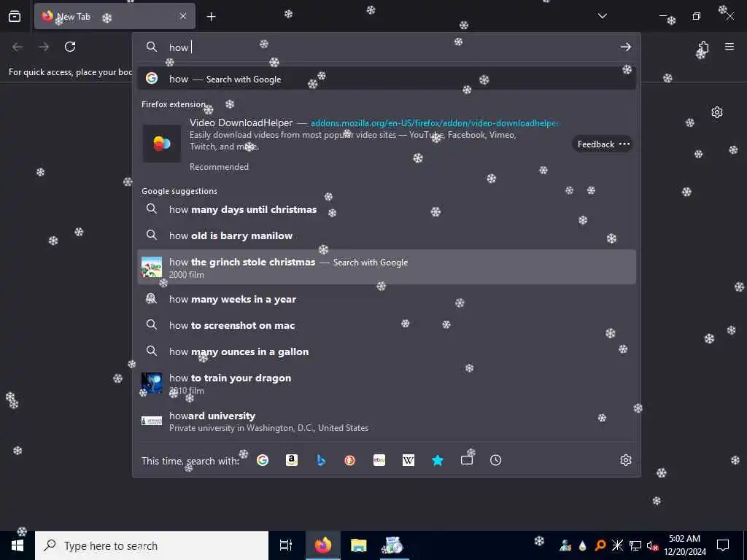List all tabs dropdown arrow
Image resolution: width=747 pixels, height=560 pixels.
tap(602, 16)
